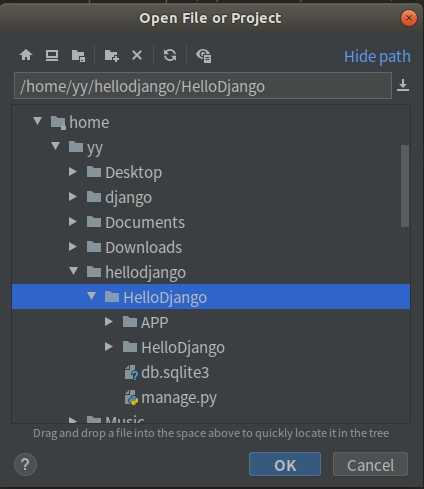Refresh the file tree
Viewport: 424px width, 489px height.
point(170,55)
